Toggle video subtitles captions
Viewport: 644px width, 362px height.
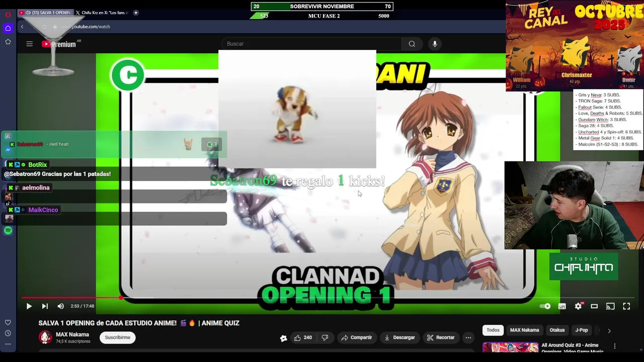(x=562, y=306)
